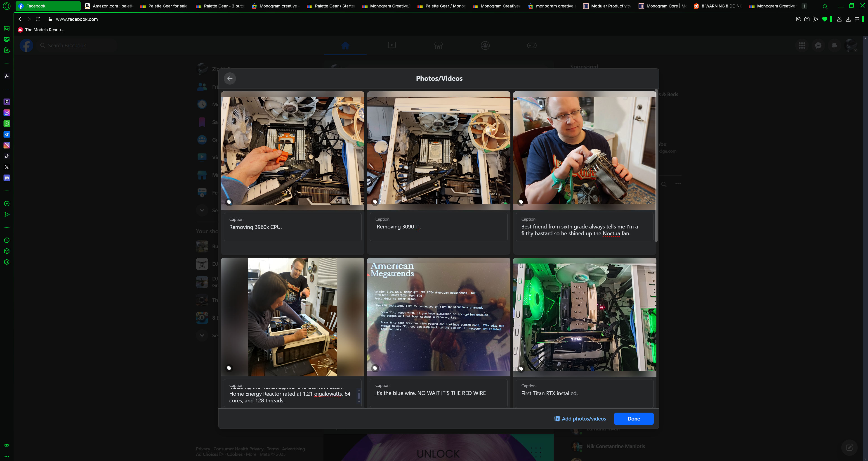Open My Flow paper-plane sidebar icon

(x=7, y=214)
